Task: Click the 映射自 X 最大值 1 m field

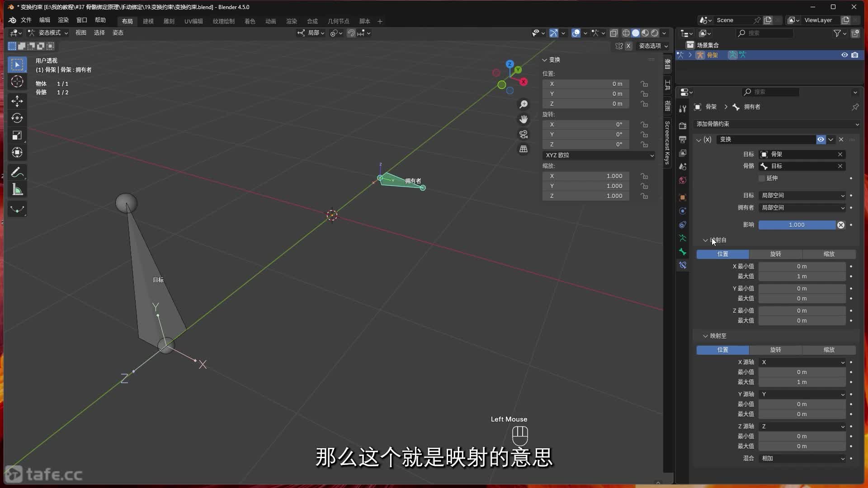Action: point(802,277)
